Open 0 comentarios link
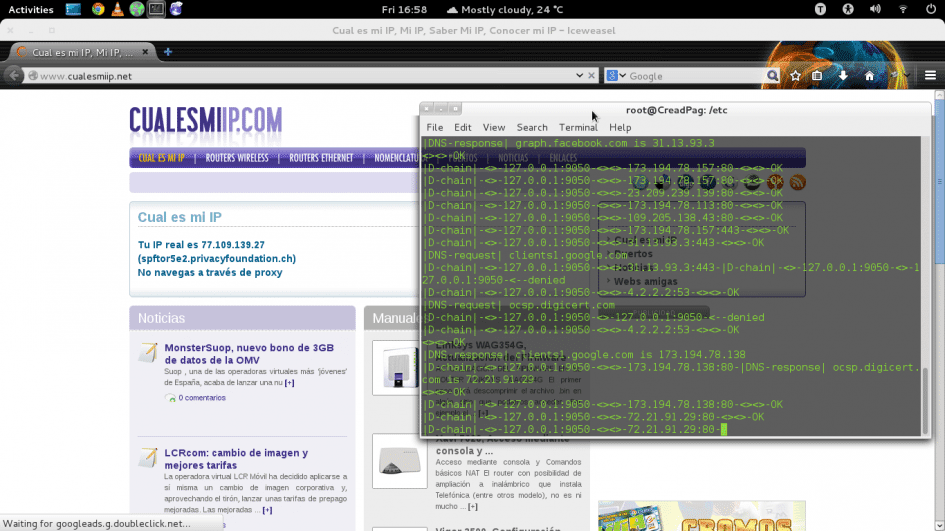Viewport: 945px width, 531px height. point(201,398)
